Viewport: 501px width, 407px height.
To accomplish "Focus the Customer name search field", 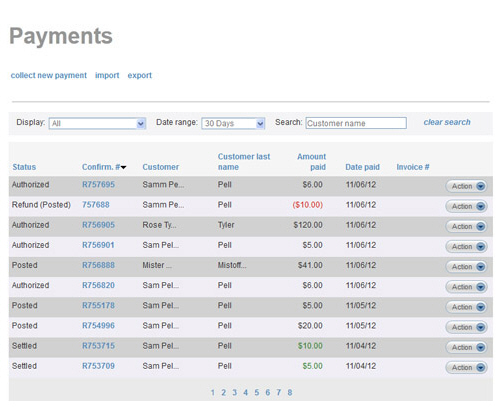I will coord(356,123).
